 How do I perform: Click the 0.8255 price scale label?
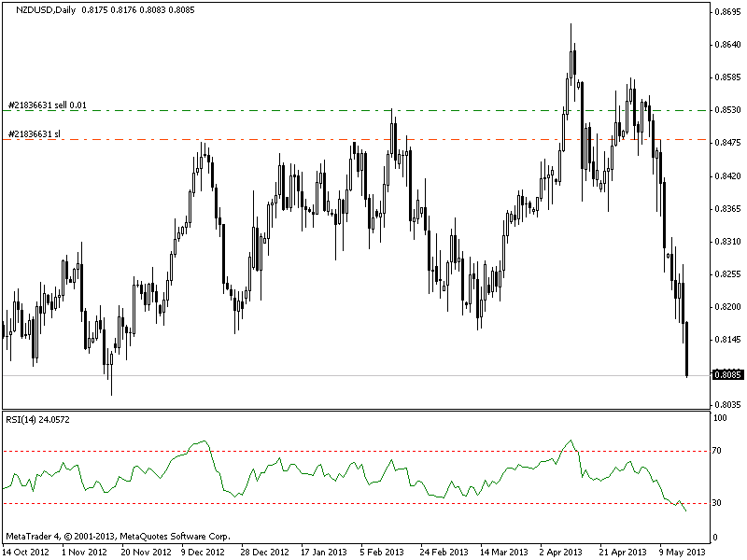(728, 273)
